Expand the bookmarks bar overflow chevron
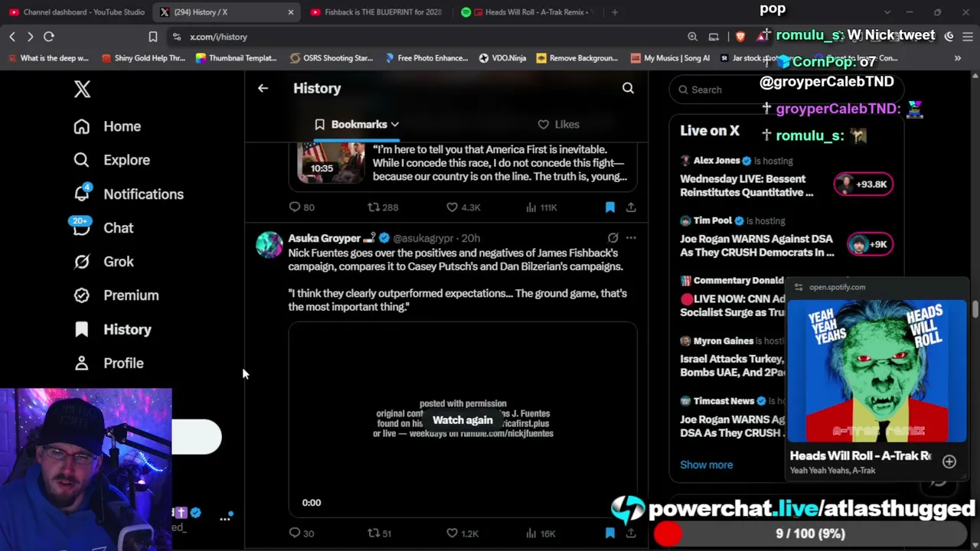The width and height of the screenshot is (980, 551). click(957, 58)
